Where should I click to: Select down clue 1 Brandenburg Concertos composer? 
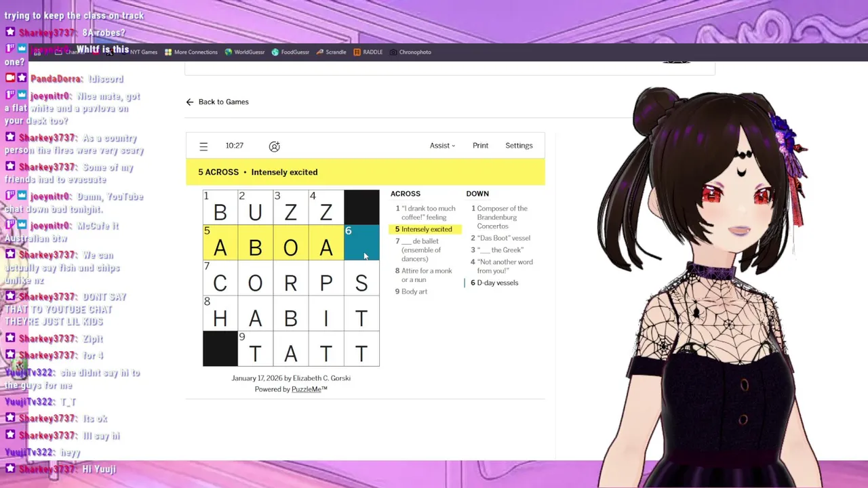tap(502, 217)
